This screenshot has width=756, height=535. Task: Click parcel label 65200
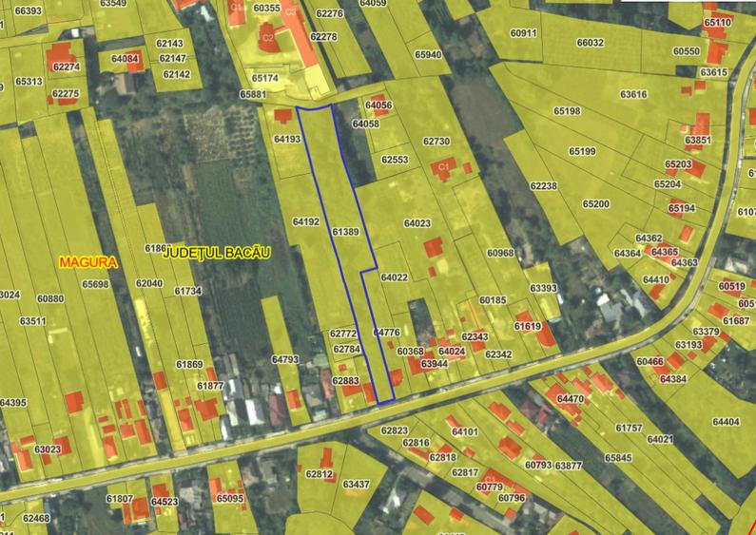tap(596, 204)
